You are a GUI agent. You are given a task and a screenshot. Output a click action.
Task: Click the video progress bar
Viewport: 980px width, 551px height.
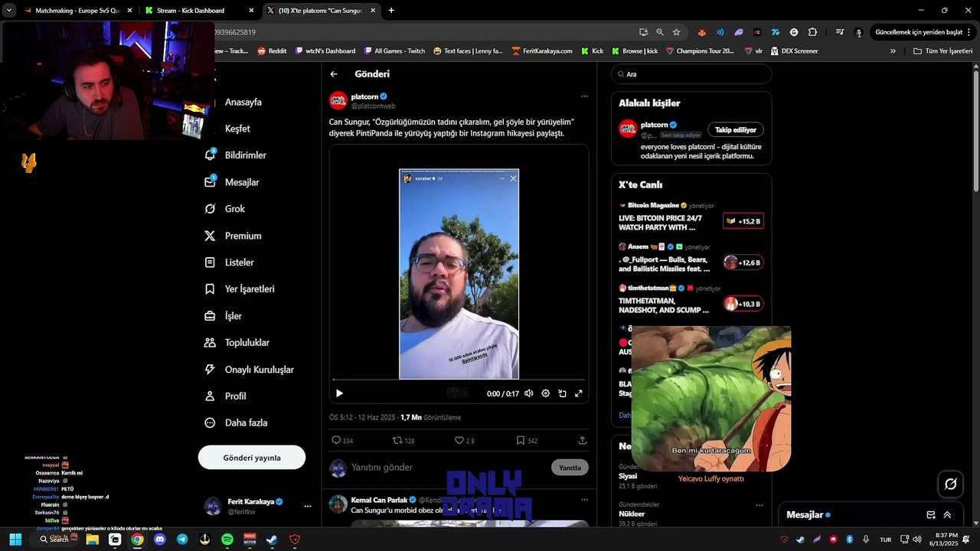tap(459, 380)
